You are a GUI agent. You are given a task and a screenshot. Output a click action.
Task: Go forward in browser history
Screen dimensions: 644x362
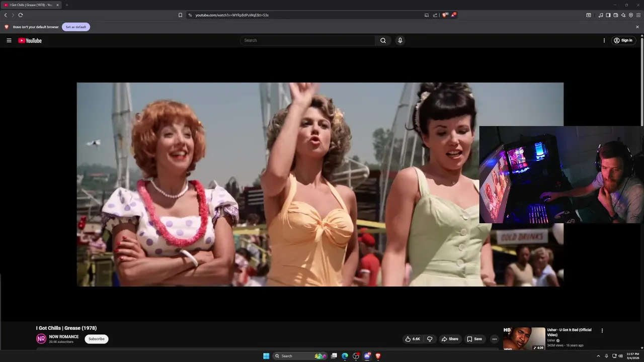[13, 15]
